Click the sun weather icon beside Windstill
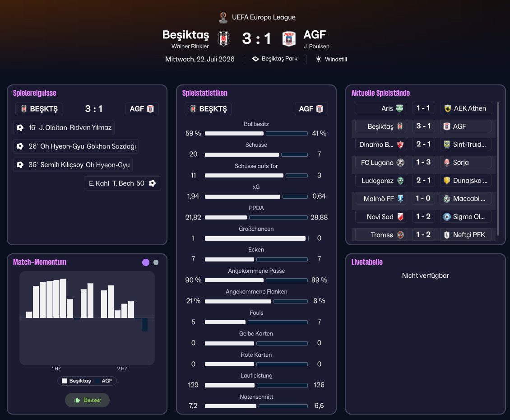The image size is (510, 420). coord(319,59)
